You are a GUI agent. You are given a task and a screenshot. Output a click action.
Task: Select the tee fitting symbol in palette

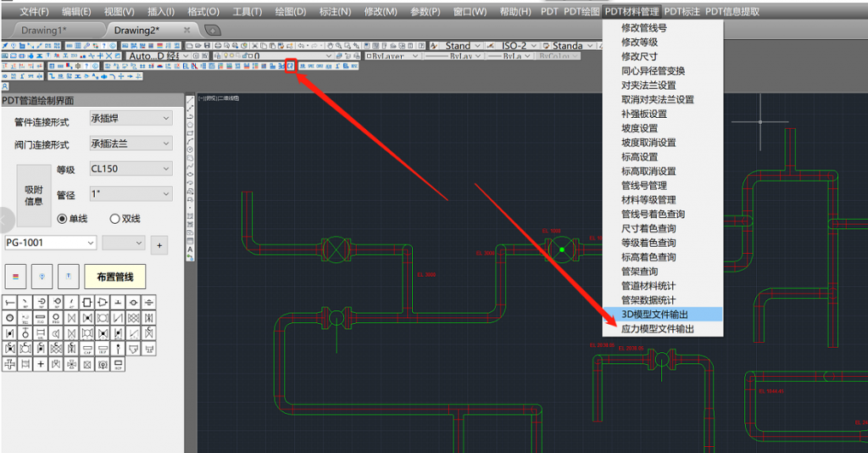tap(118, 302)
